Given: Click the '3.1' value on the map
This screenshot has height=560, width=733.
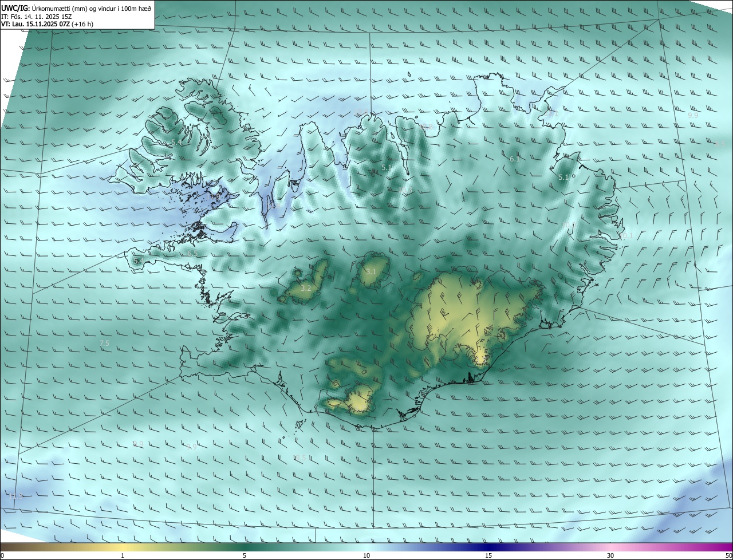Looking at the screenshot, I should point(371,271).
